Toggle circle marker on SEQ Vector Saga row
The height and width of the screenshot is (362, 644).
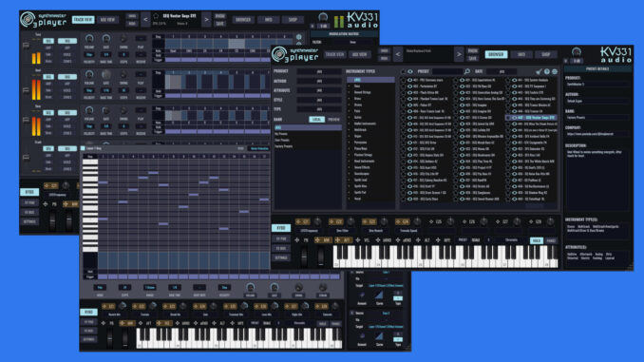[x=508, y=118]
